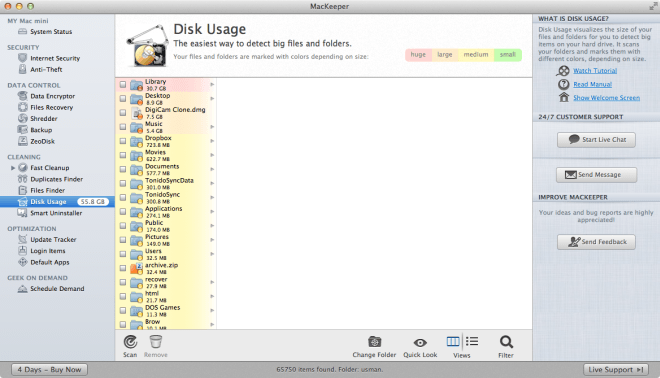
Task: Expand the Dropbox folder arrow
Action: pyautogui.click(x=212, y=141)
